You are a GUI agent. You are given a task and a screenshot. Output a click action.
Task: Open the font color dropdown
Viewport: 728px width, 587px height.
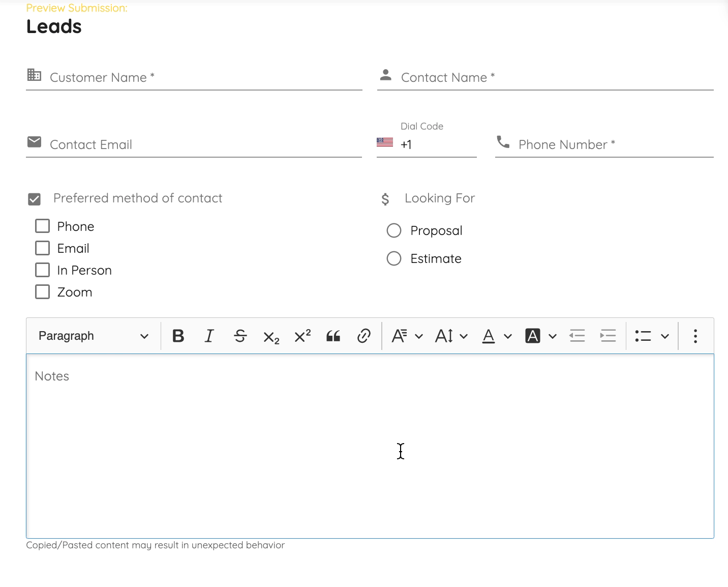[x=496, y=336]
